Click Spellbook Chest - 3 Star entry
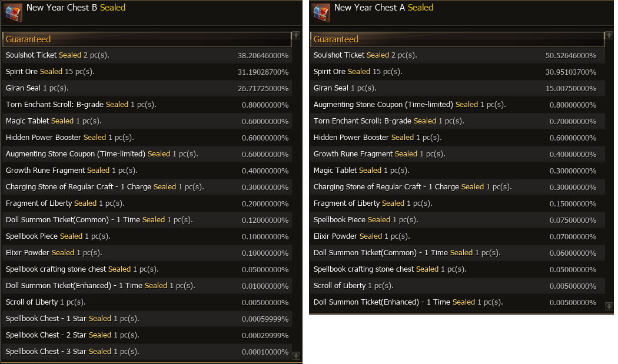Screen dimensions: 618x364 point(72,352)
